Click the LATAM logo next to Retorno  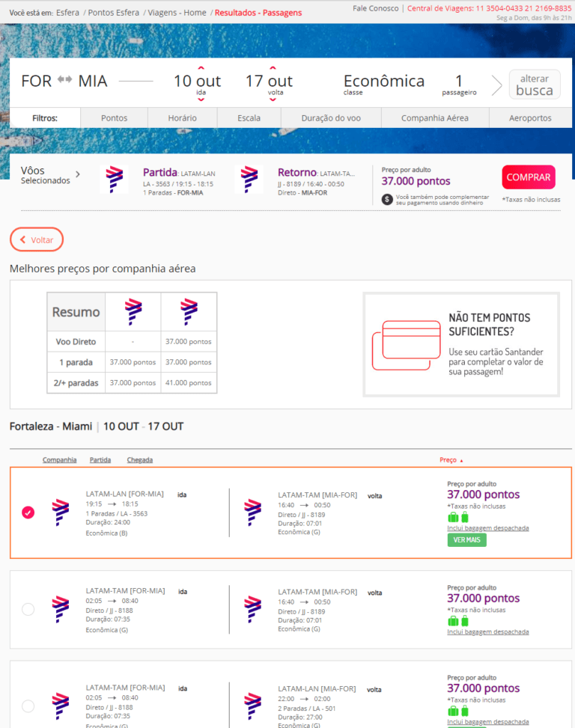coord(249,180)
